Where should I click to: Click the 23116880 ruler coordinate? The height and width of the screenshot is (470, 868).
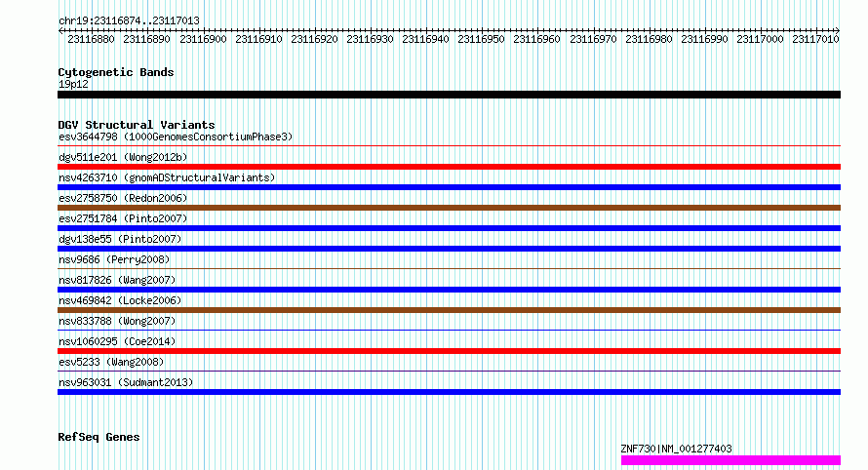click(x=91, y=39)
